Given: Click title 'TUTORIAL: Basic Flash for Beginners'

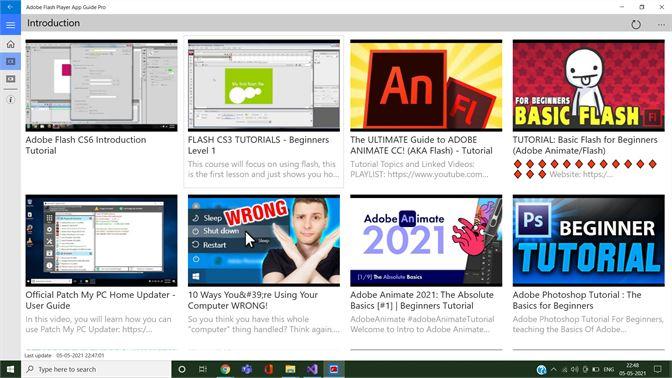Looking at the screenshot, I should (x=585, y=145).
